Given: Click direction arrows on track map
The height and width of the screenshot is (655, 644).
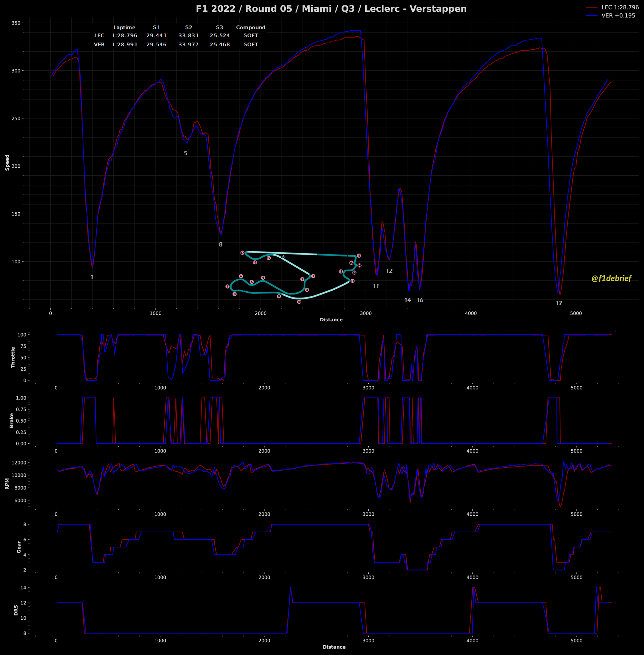Looking at the screenshot, I should 284,256.
